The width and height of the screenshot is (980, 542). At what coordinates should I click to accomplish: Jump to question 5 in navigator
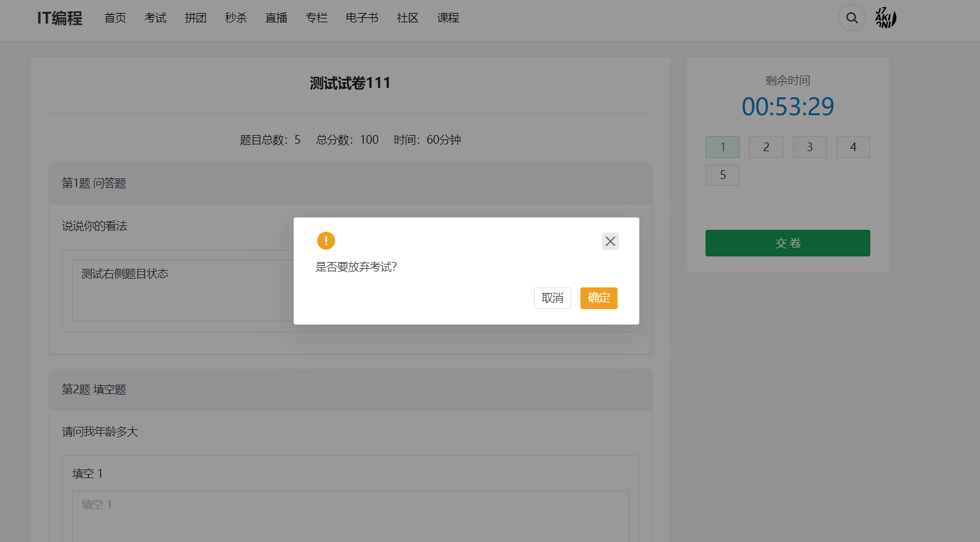722,175
